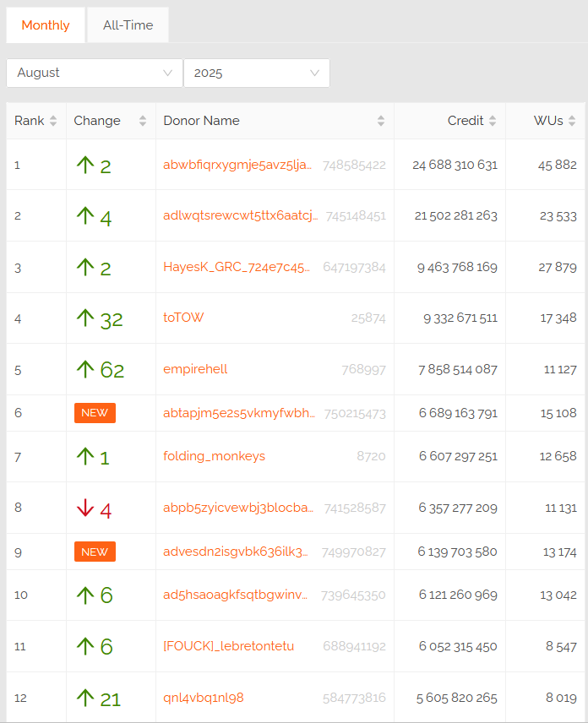The height and width of the screenshot is (723, 588).
Task: Open [FOUCK]_lebretontetu donor page
Action: click(x=228, y=646)
